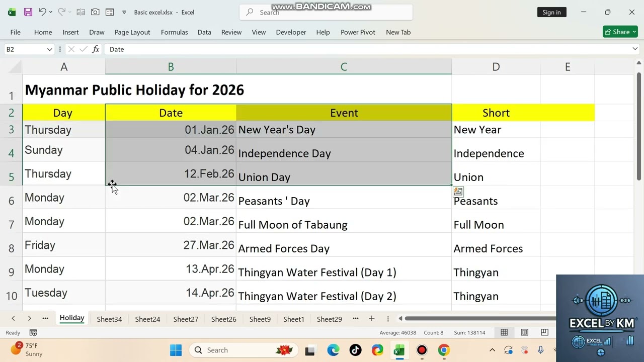Click the horizontal scrollbar left arrow
The image size is (644, 362).
(400, 318)
